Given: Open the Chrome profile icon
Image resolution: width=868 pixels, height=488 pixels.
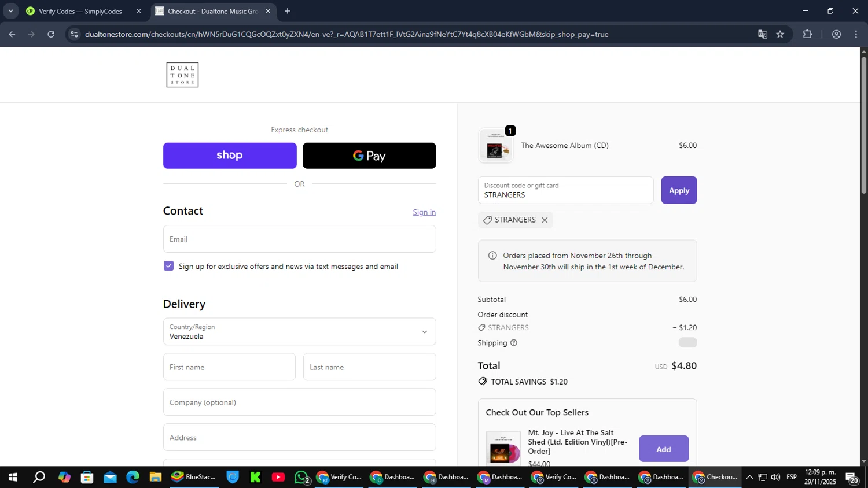Looking at the screenshot, I should pos(836,34).
